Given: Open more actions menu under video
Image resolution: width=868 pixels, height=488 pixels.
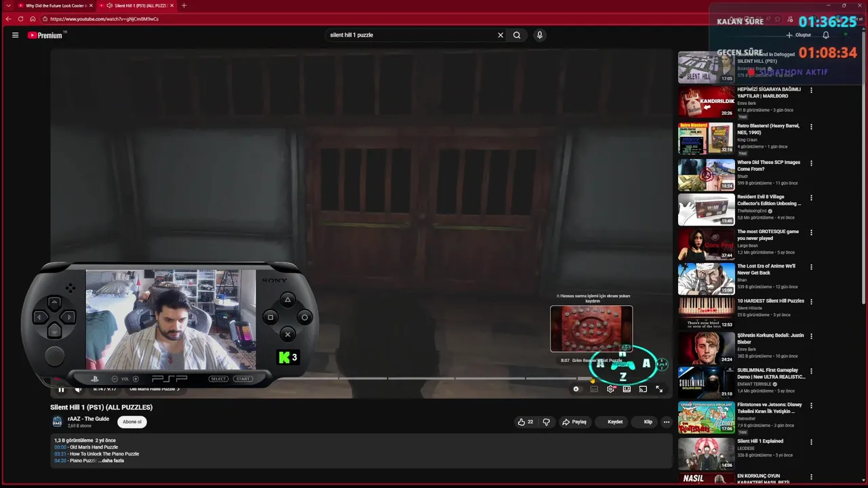Looking at the screenshot, I should (x=667, y=422).
